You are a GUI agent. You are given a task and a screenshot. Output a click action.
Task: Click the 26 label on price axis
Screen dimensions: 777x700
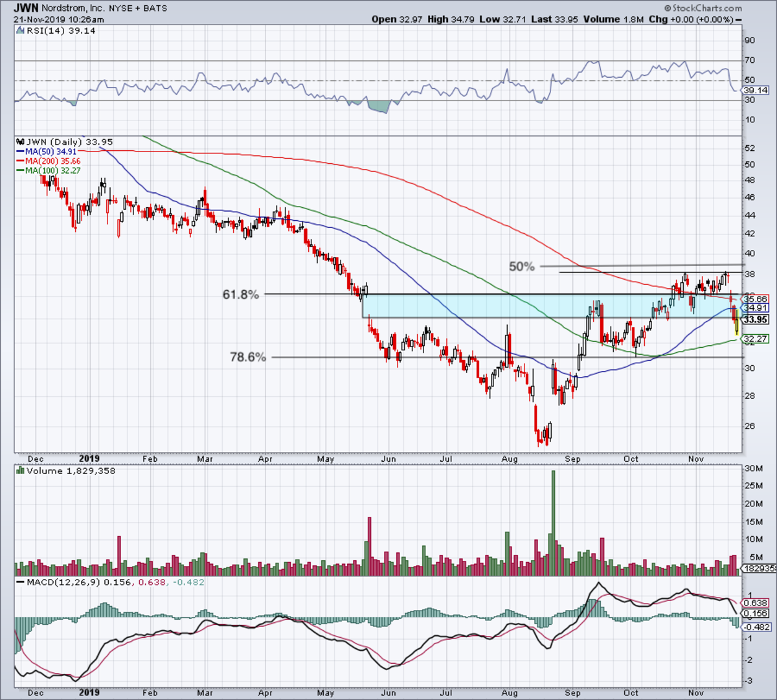coord(750,426)
